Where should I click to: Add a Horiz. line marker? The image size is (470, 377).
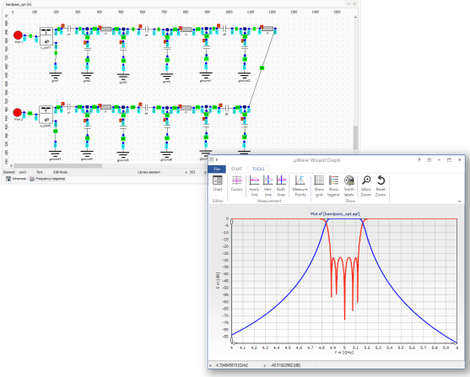[x=254, y=186]
